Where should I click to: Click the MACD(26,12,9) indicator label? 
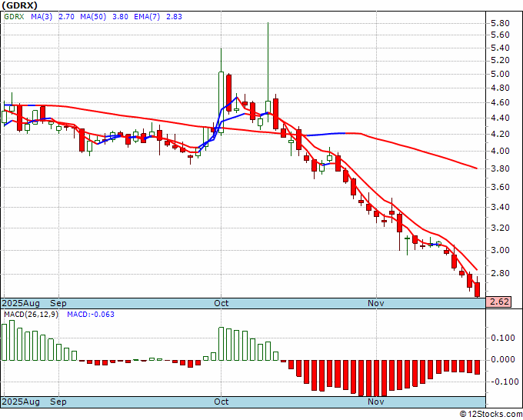pyautogui.click(x=31, y=315)
